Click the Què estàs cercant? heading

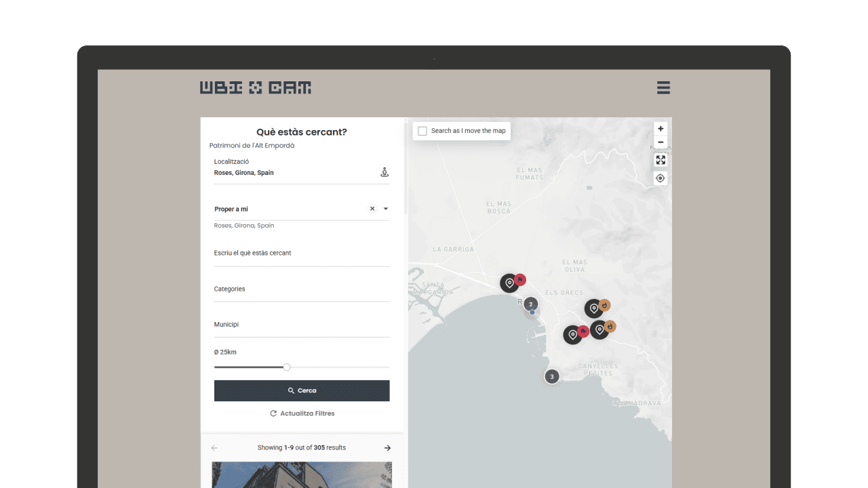click(302, 132)
